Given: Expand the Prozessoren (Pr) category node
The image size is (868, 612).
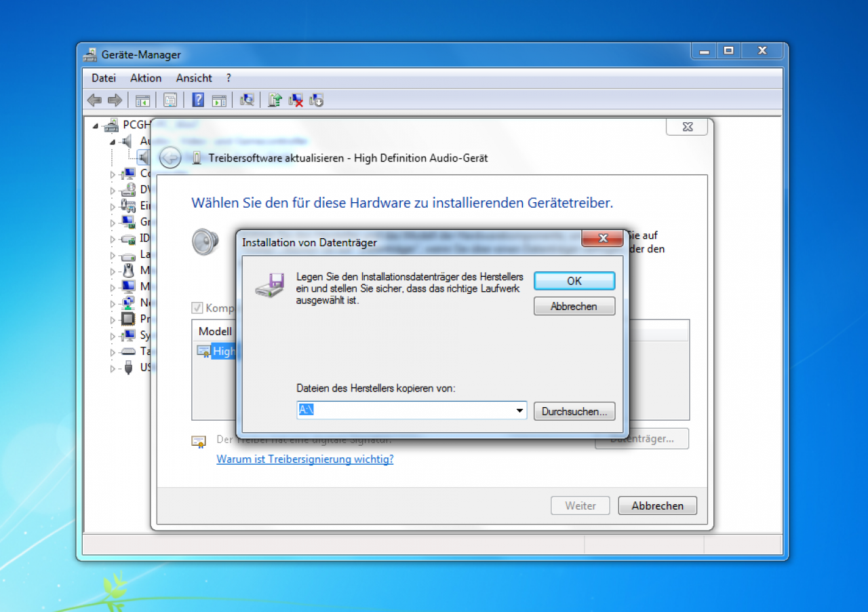Looking at the screenshot, I should [x=113, y=320].
